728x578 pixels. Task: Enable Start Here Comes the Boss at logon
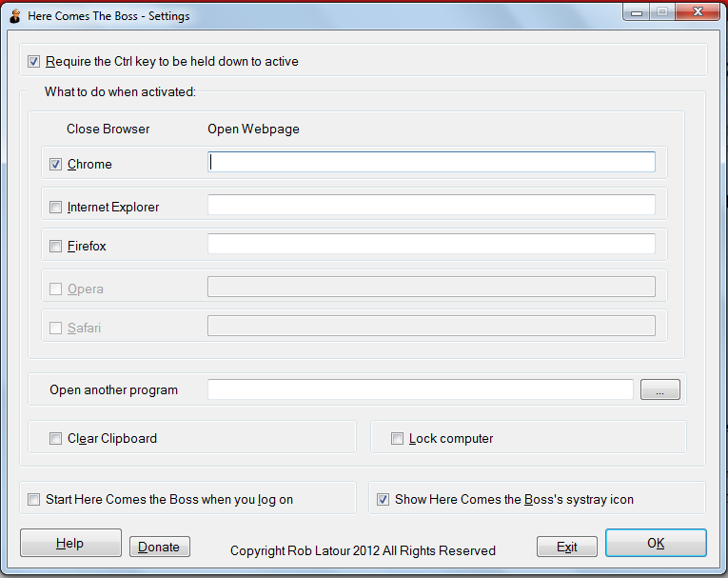point(33,500)
